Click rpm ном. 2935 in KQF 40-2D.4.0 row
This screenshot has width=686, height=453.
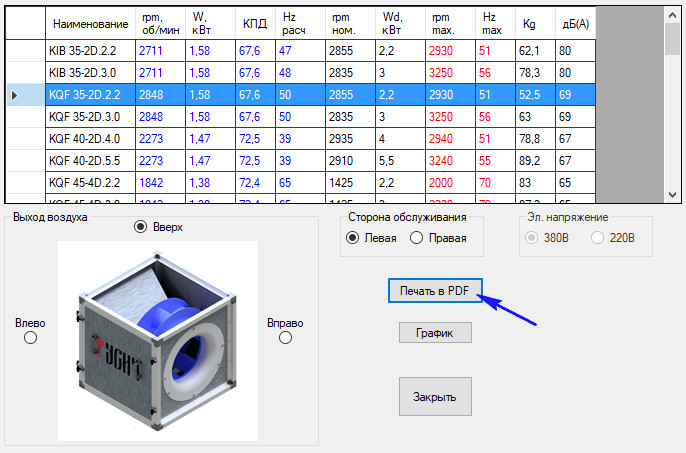point(350,139)
